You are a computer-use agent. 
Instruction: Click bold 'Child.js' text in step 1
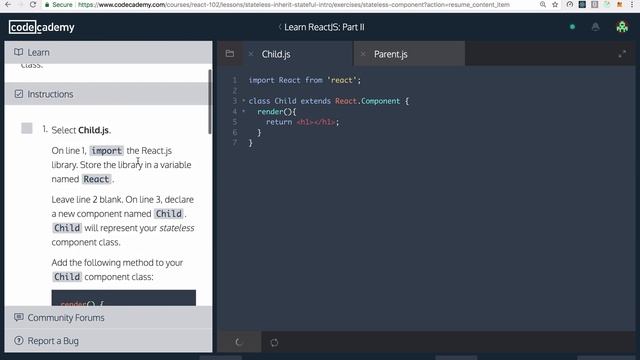point(93,130)
